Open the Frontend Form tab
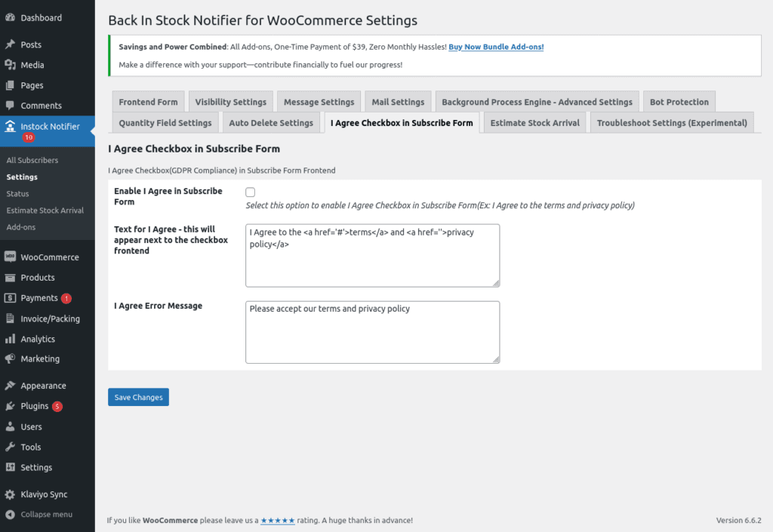The image size is (773, 532). coord(149,102)
